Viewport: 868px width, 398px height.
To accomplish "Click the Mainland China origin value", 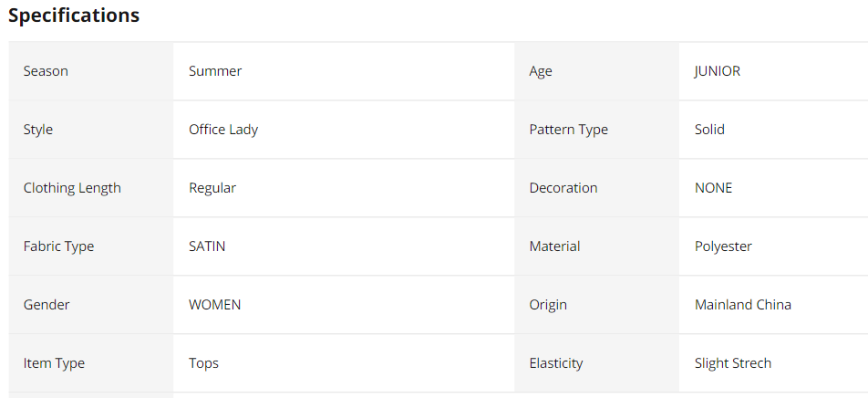I will coord(743,305).
